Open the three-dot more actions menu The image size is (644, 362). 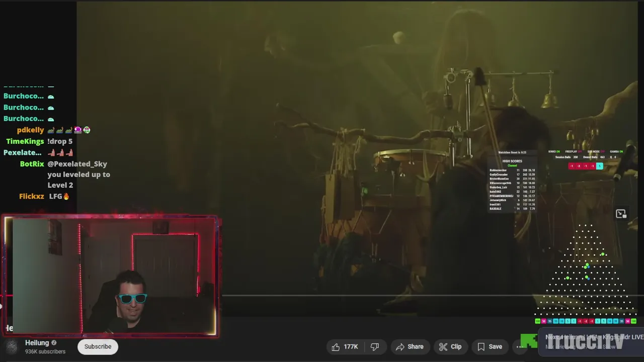coord(520,346)
